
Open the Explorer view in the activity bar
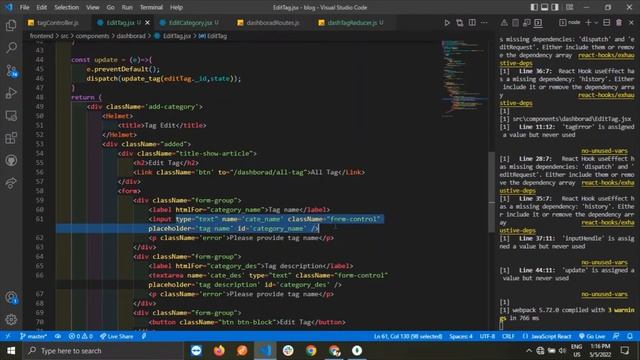point(11,25)
